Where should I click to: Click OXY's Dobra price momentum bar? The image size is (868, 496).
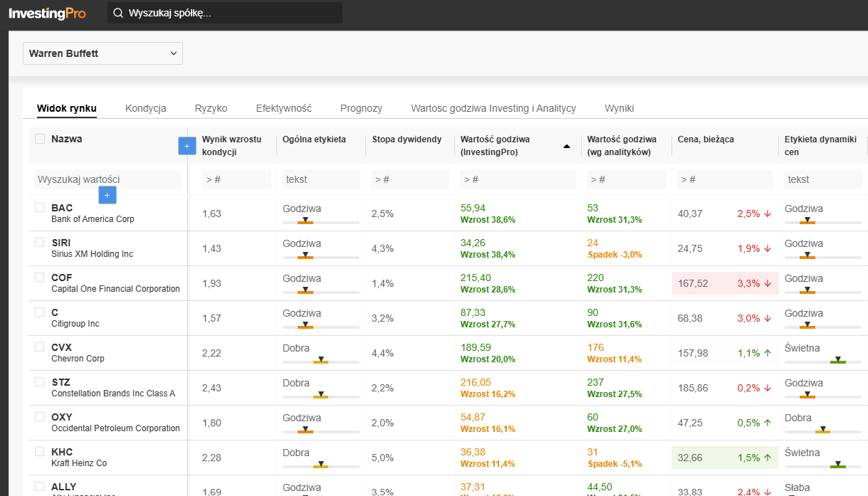click(823, 431)
